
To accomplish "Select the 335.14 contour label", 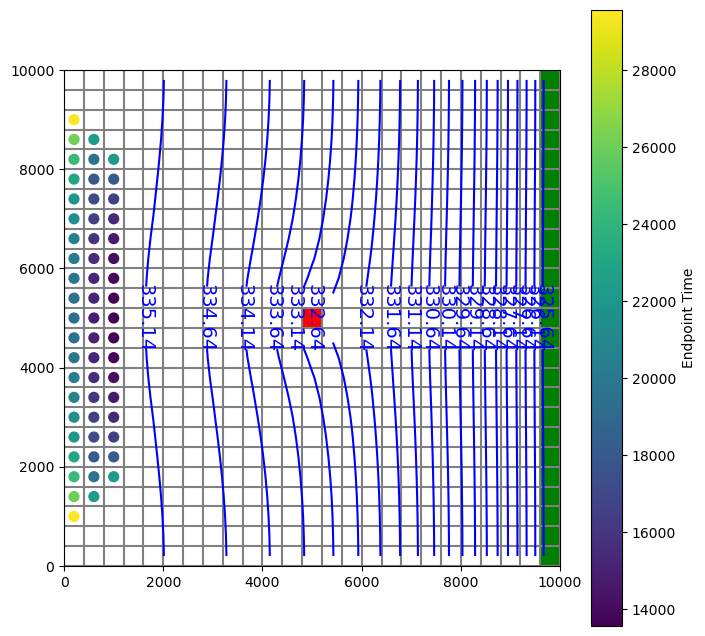I will (x=148, y=317).
